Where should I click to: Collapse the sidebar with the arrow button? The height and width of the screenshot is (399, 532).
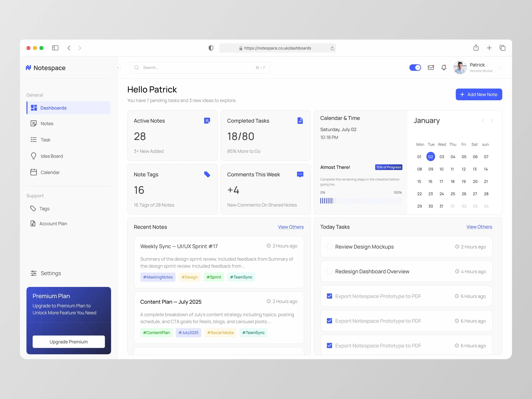[118, 68]
